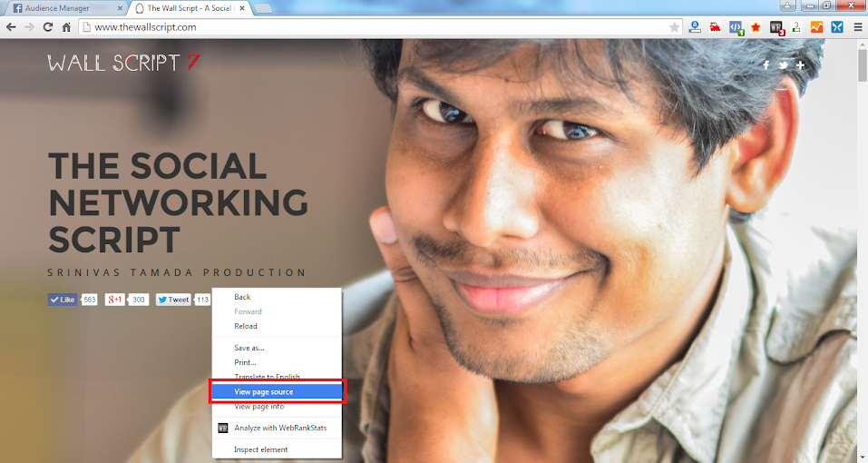868x463 pixels.
Task: Click the 300 plus-one count
Action: coord(139,300)
